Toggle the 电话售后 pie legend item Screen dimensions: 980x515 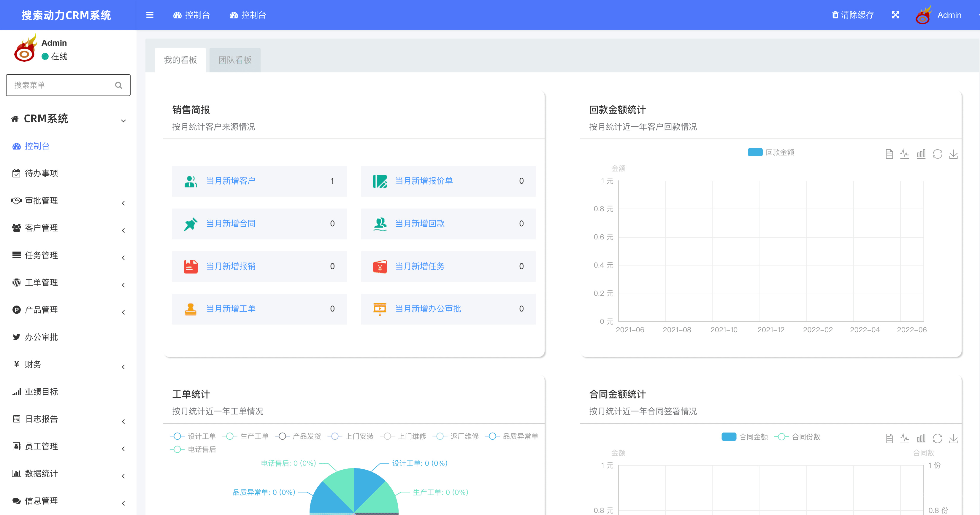(x=193, y=449)
